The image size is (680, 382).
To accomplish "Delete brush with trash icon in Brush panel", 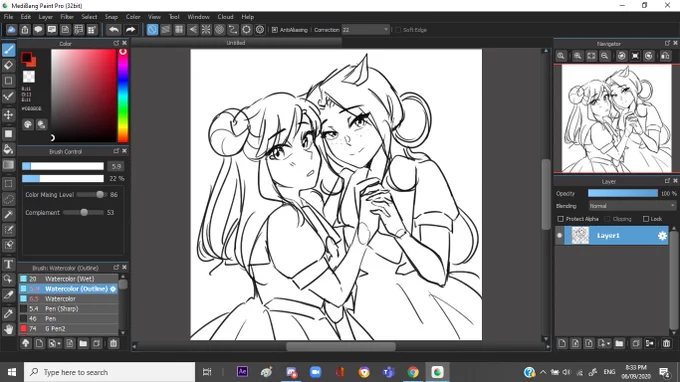I will [113, 343].
